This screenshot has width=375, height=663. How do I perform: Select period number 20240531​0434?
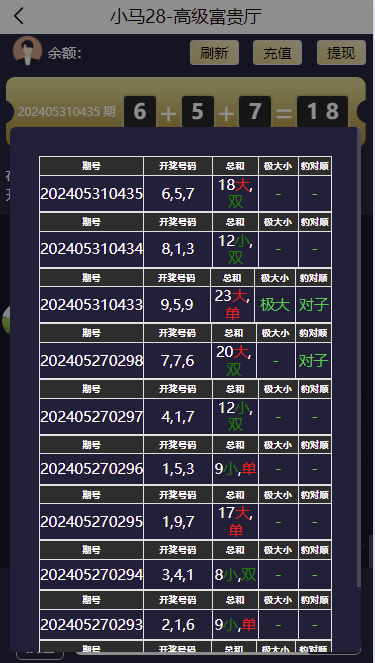tap(92, 249)
